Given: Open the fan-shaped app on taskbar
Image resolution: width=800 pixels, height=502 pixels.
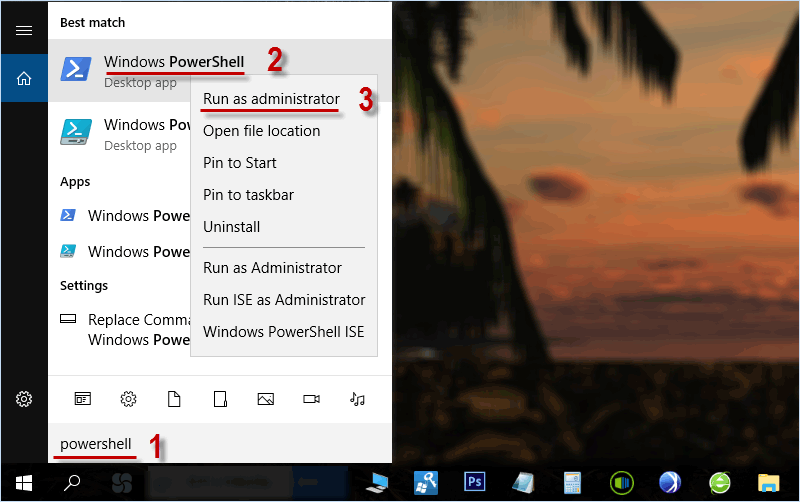Looking at the screenshot, I should tap(122, 483).
